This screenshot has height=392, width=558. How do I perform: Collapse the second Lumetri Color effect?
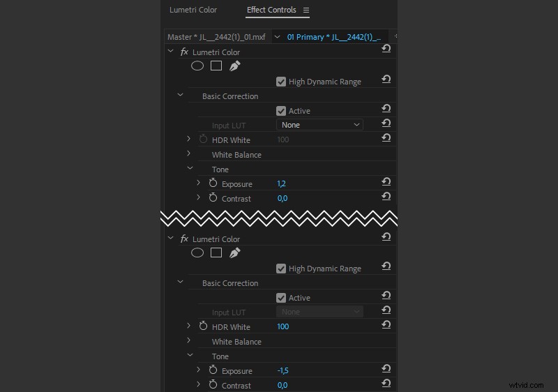click(x=171, y=238)
